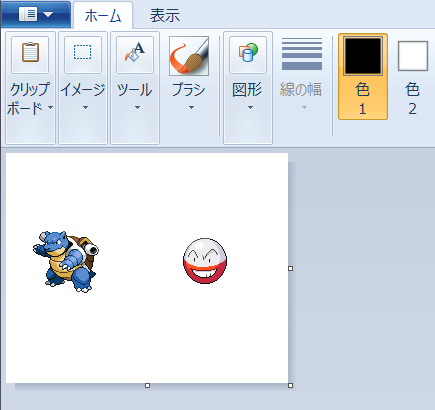Click the canvas right-edge resize handle
The width and height of the screenshot is (435, 410).
[x=290, y=268]
